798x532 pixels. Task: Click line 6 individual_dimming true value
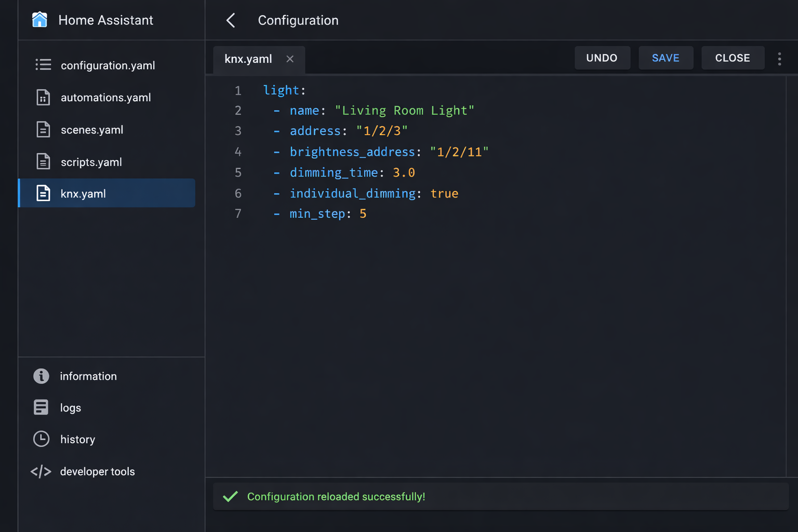[x=444, y=193]
